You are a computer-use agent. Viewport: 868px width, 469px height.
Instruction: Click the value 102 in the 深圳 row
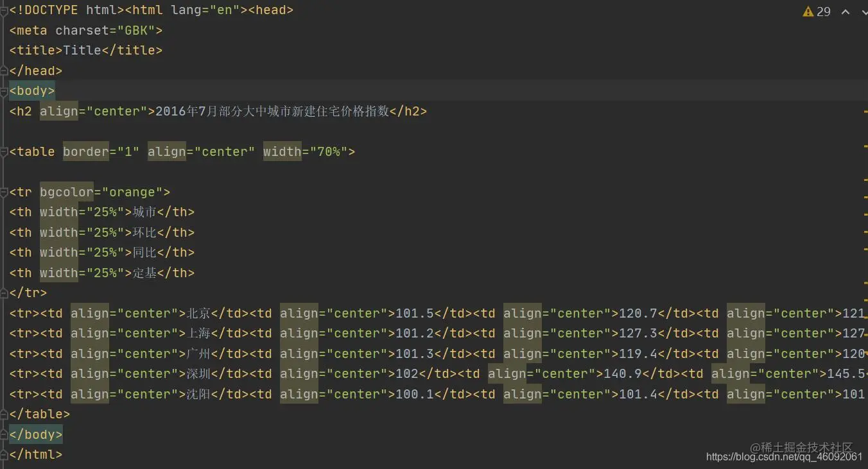point(407,373)
